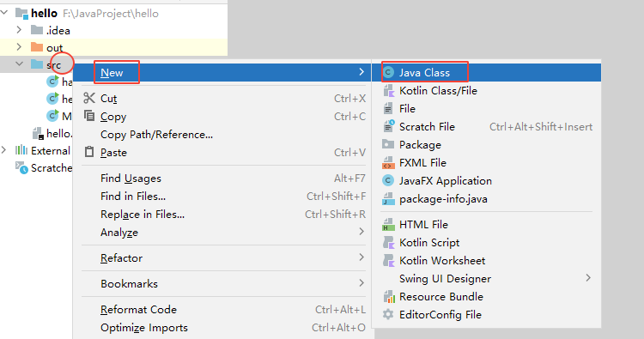Expand the External Libraries node
This screenshot has height=339, width=644.
[3, 150]
